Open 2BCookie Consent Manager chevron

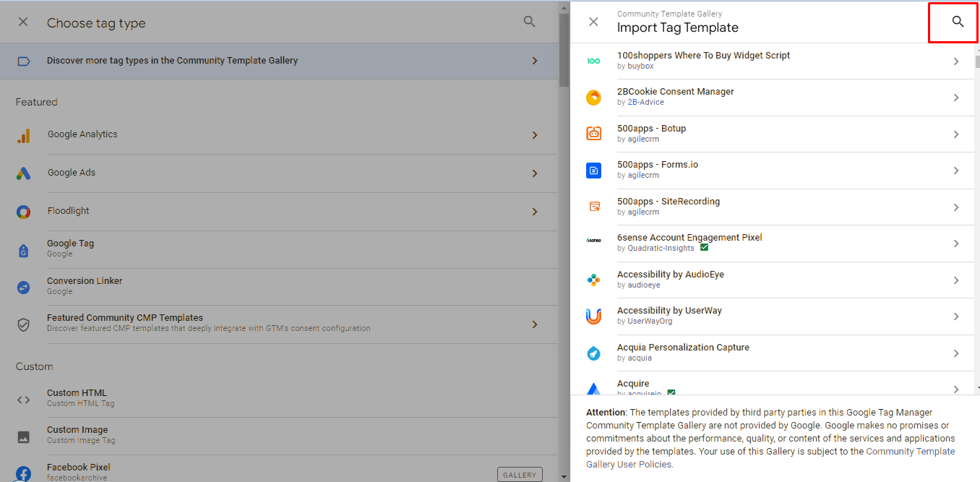(x=956, y=98)
